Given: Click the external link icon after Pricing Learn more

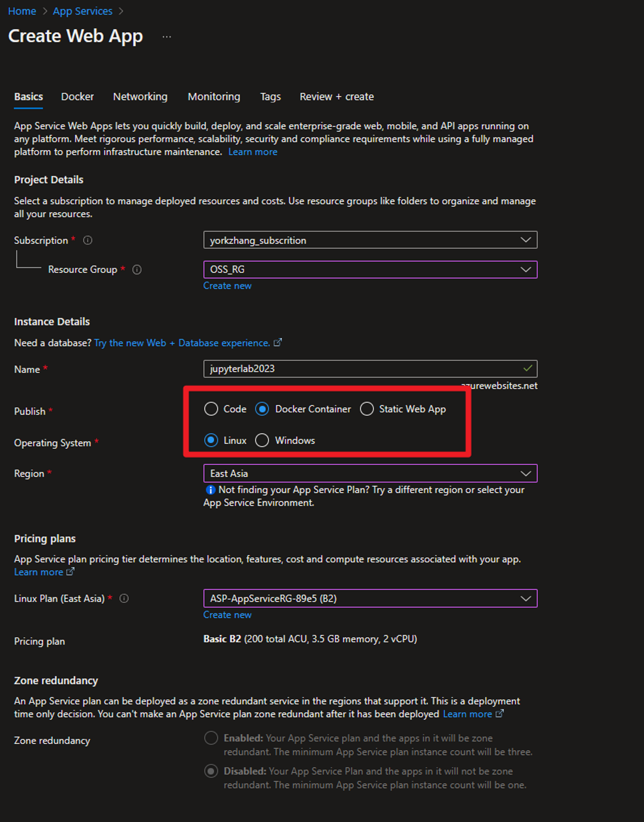Looking at the screenshot, I should (x=71, y=572).
